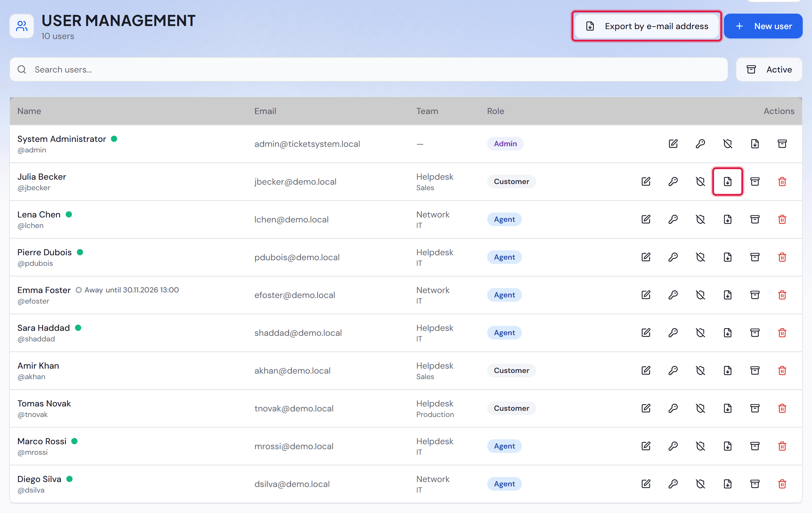Image resolution: width=812 pixels, height=513 pixels.
Task: Archive user Marco Rossi
Action: pos(755,446)
